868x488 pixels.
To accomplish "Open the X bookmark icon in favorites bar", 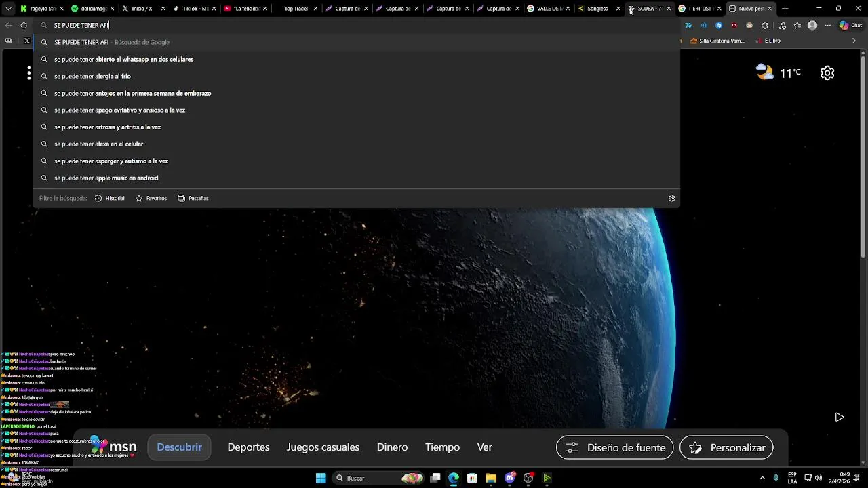I will pos(27,41).
